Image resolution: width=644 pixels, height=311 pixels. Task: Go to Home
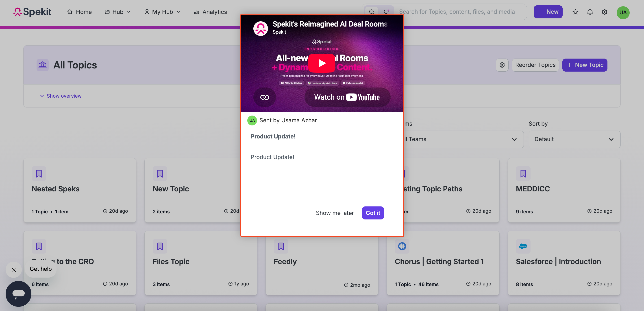[80, 12]
